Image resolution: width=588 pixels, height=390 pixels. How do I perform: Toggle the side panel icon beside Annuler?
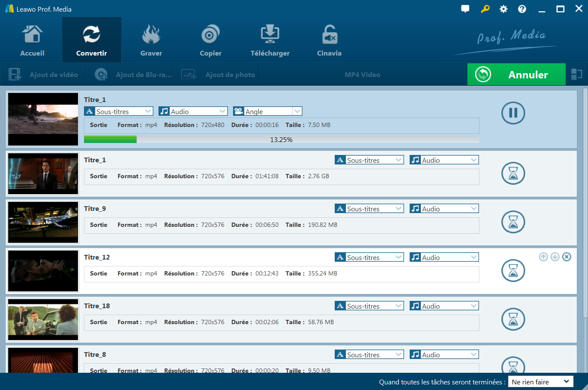(x=576, y=74)
